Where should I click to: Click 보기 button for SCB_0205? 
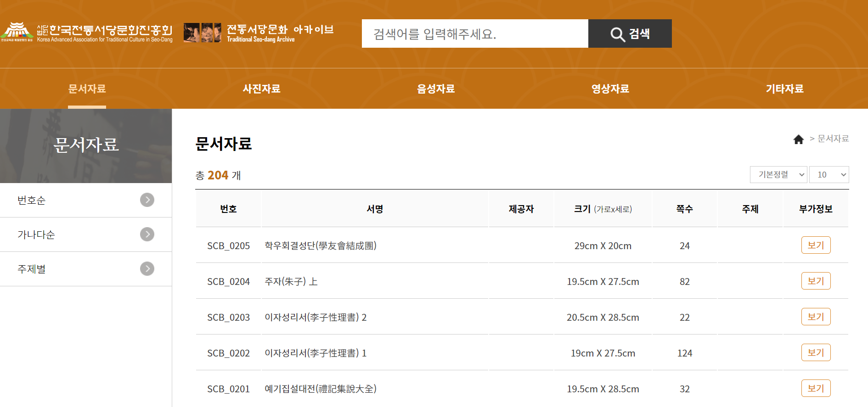click(x=816, y=245)
